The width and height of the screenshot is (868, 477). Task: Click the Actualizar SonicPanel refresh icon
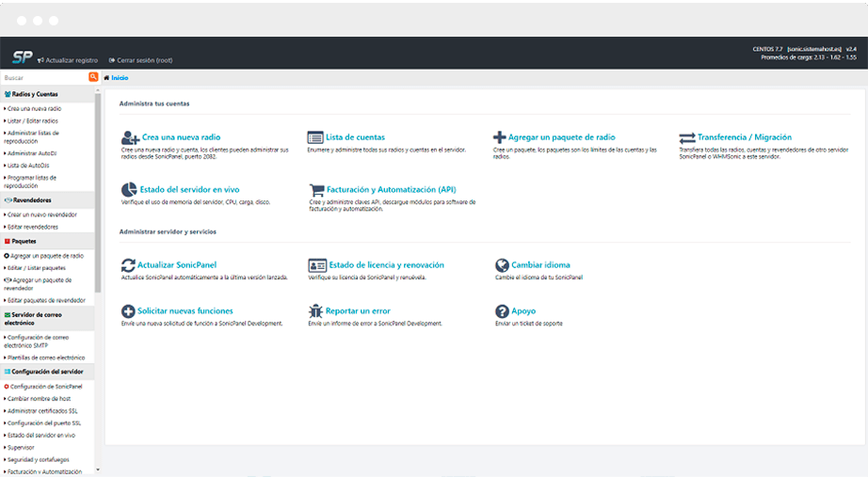click(129, 265)
